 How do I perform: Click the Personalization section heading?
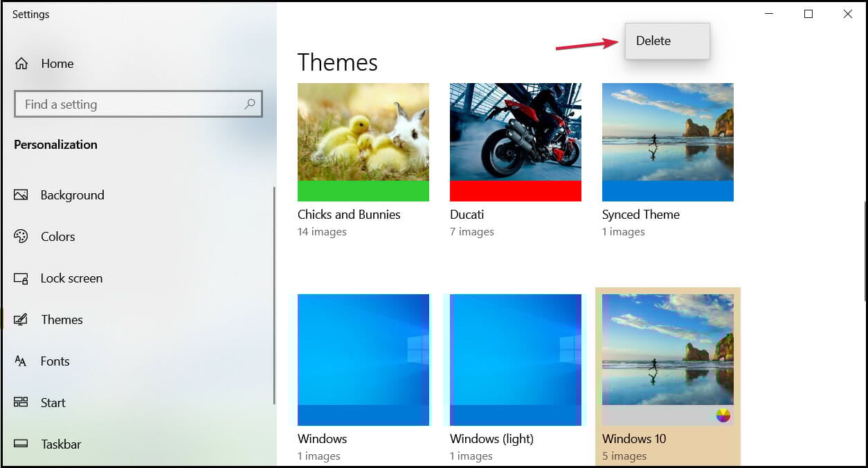[55, 145]
